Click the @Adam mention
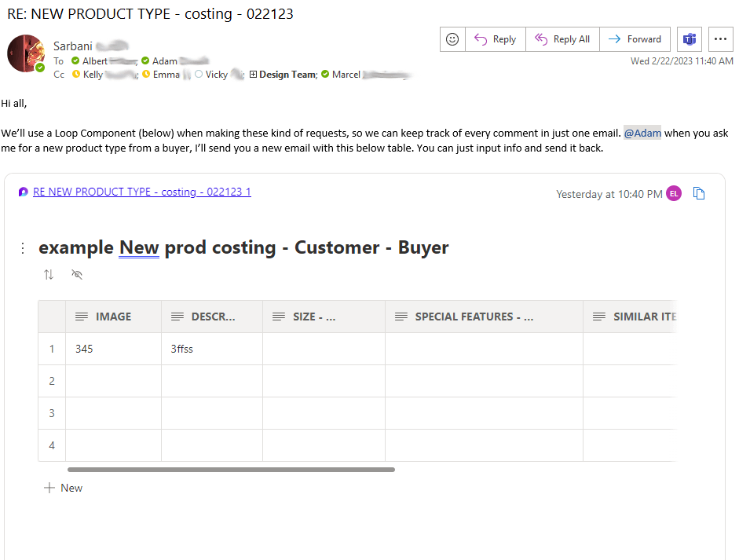 642,134
